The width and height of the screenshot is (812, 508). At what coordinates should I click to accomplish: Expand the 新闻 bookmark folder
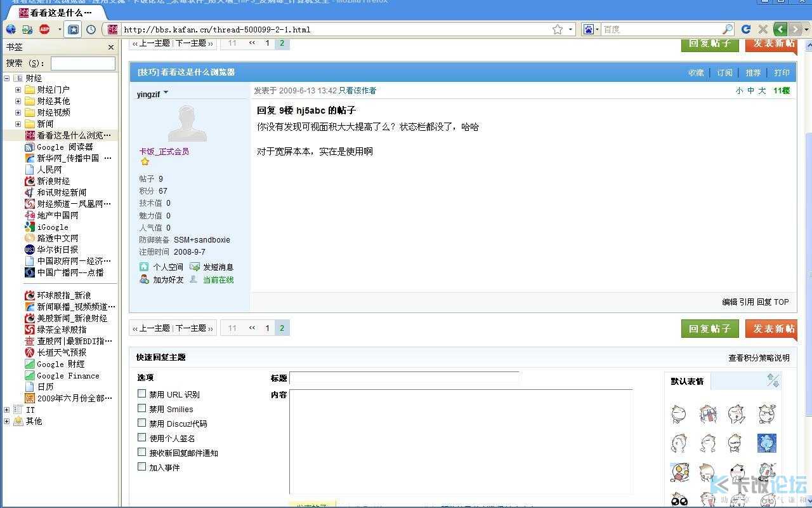click(18, 124)
